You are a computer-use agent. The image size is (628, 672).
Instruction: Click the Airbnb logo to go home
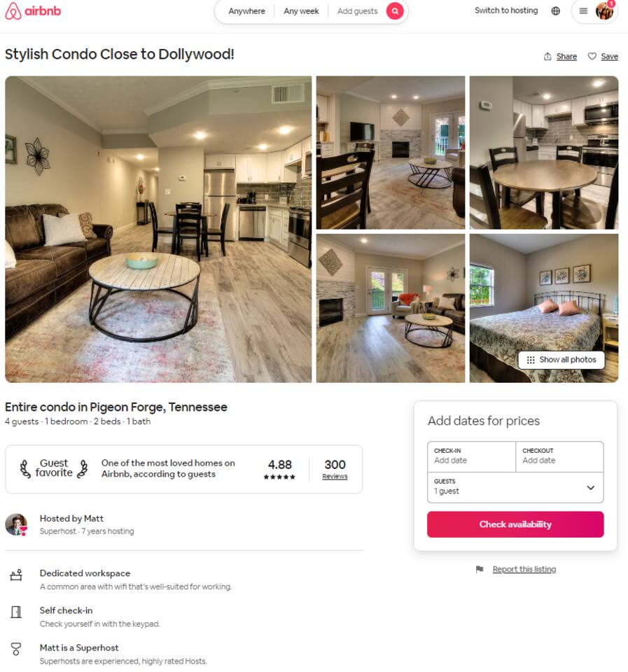tap(33, 11)
